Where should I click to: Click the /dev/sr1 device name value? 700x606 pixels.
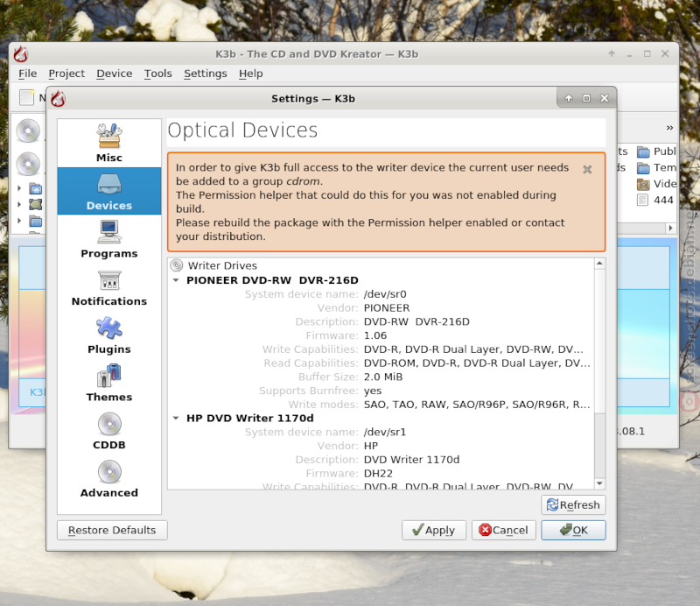(385, 432)
